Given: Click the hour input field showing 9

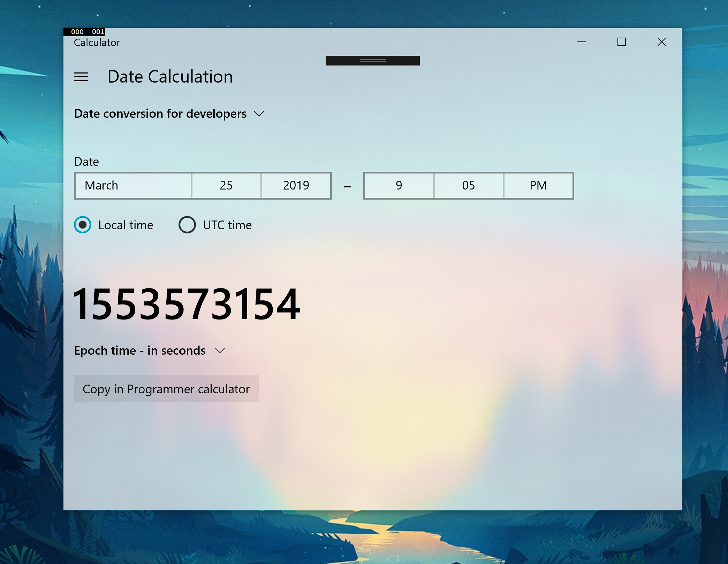Looking at the screenshot, I should click(x=399, y=185).
